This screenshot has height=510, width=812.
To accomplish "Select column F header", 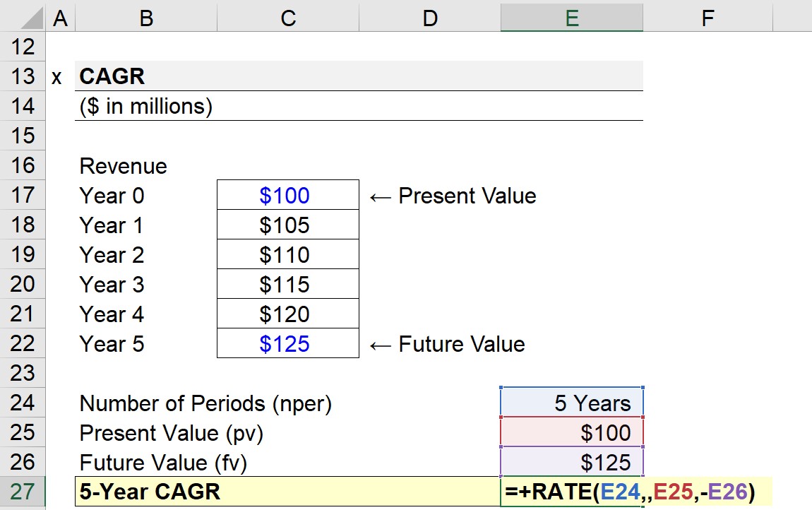I will [707, 18].
